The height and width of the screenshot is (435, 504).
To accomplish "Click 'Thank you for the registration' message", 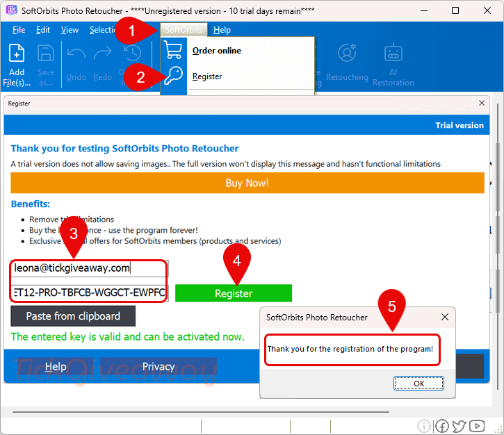I will [350, 349].
